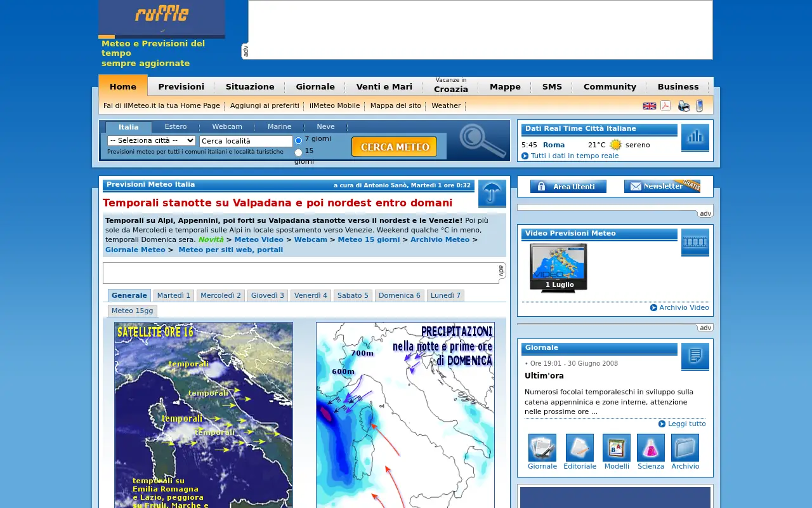Image resolution: width=812 pixels, height=508 pixels.
Task: Open Tutti i dati in tempo reale
Action: point(575,156)
